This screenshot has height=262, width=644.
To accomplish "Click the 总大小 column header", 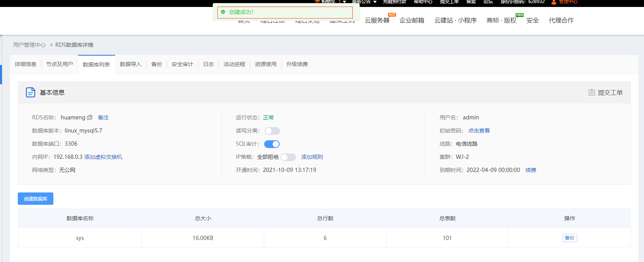I will click(203, 218).
